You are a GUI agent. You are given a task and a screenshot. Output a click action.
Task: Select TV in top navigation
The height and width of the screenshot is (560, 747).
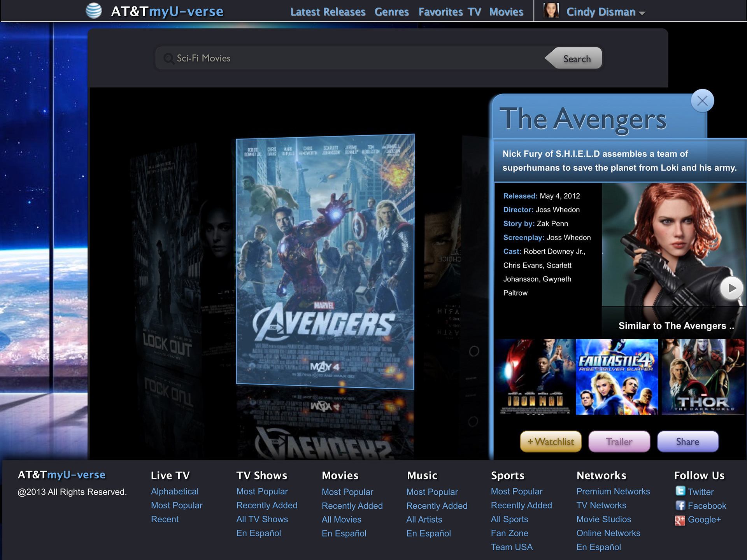click(x=475, y=12)
